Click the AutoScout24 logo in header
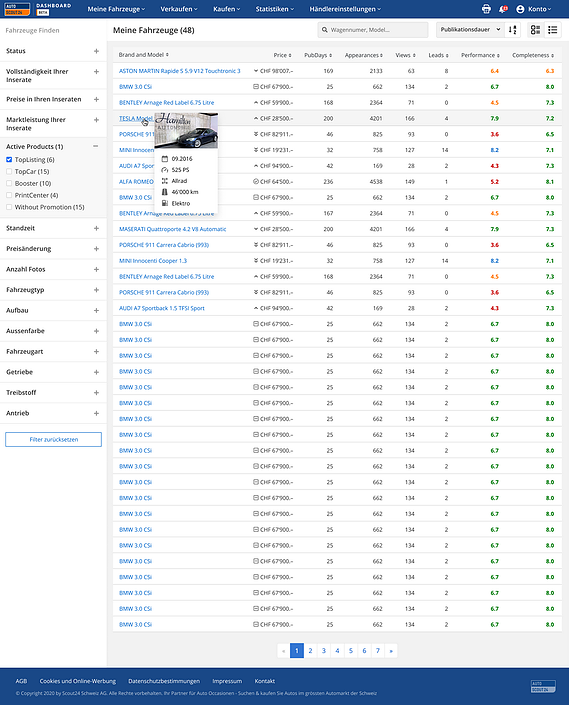This screenshot has height=705, width=569. point(18,9)
